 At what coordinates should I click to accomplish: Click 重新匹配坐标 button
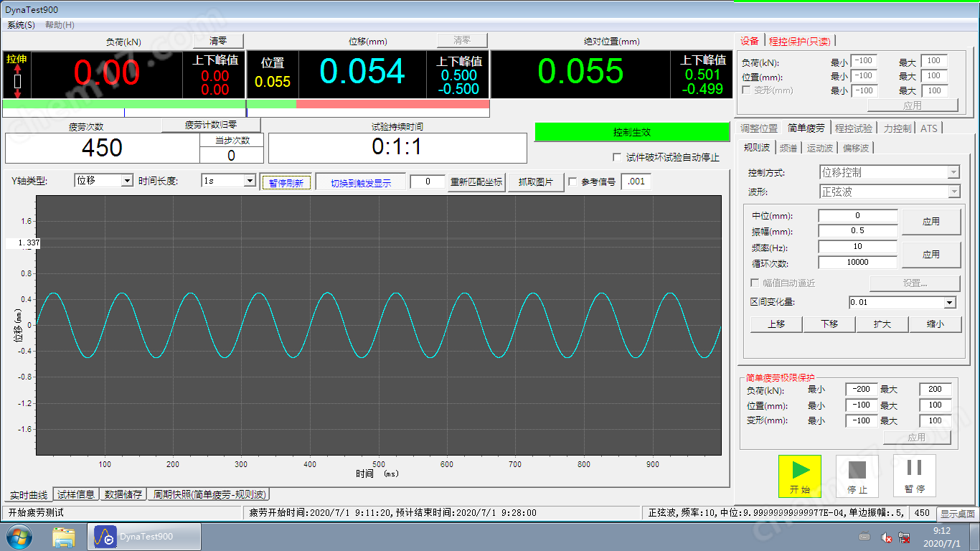click(x=476, y=182)
